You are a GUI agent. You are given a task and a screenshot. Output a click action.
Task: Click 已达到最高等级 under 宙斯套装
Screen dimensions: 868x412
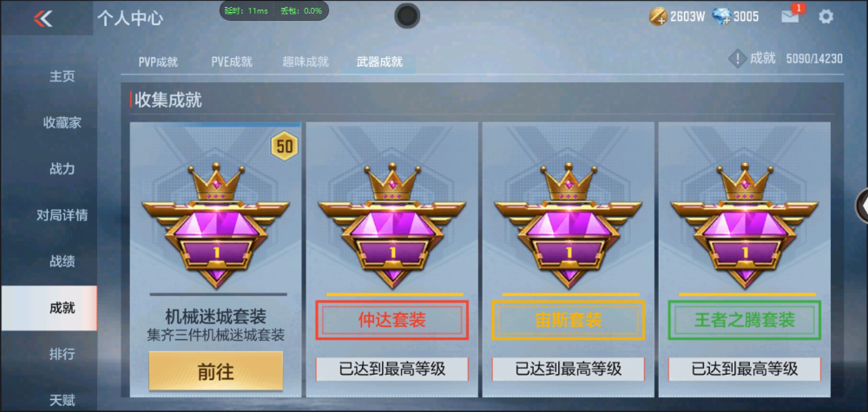[568, 369]
